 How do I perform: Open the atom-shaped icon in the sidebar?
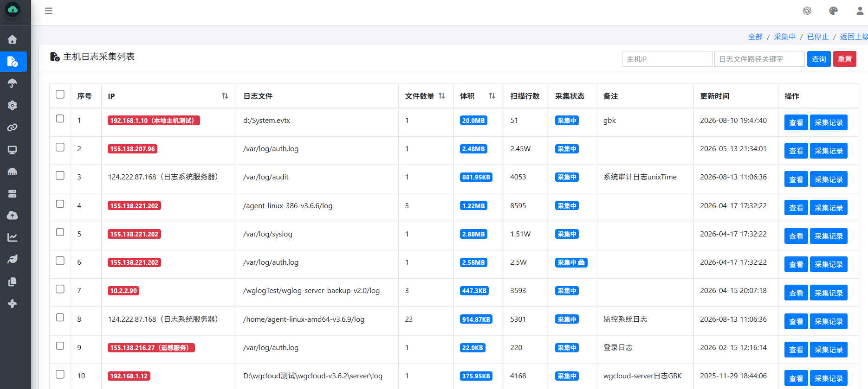click(13, 105)
